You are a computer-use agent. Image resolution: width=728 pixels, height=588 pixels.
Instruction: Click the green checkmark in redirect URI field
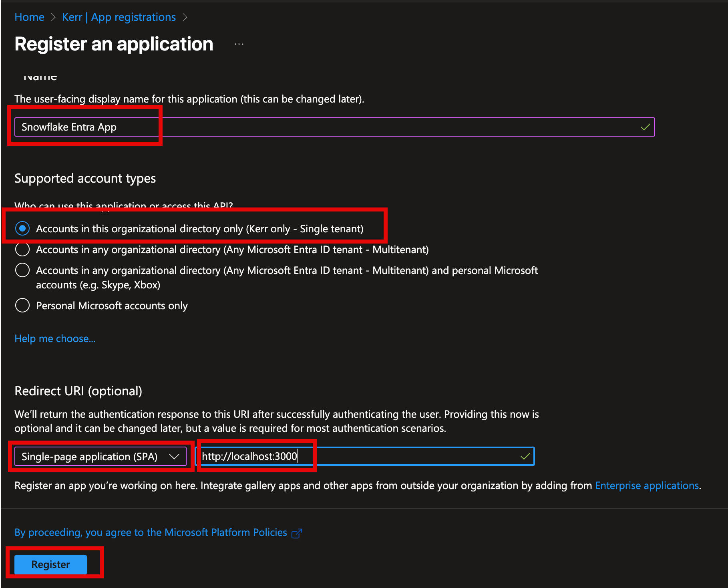point(525,456)
